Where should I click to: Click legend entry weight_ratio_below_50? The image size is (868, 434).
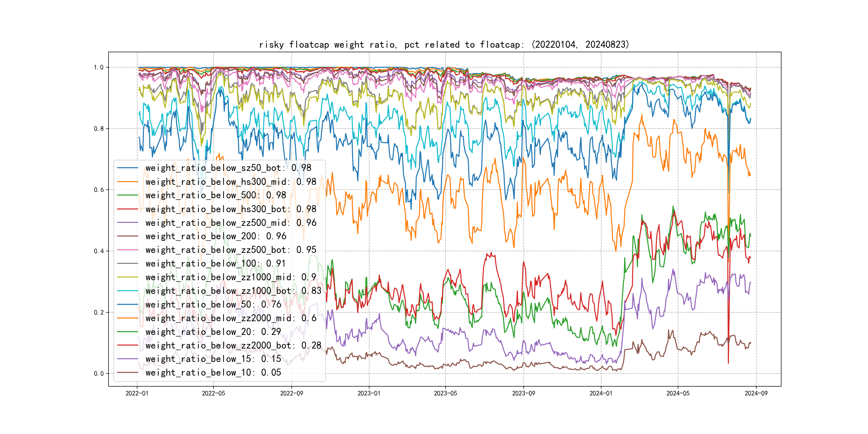click(x=213, y=304)
